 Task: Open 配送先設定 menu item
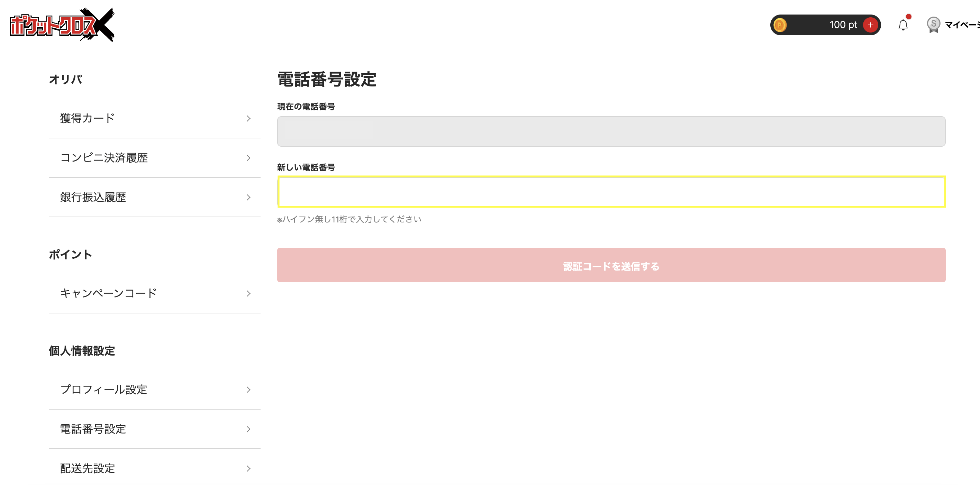(x=154, y=468)
